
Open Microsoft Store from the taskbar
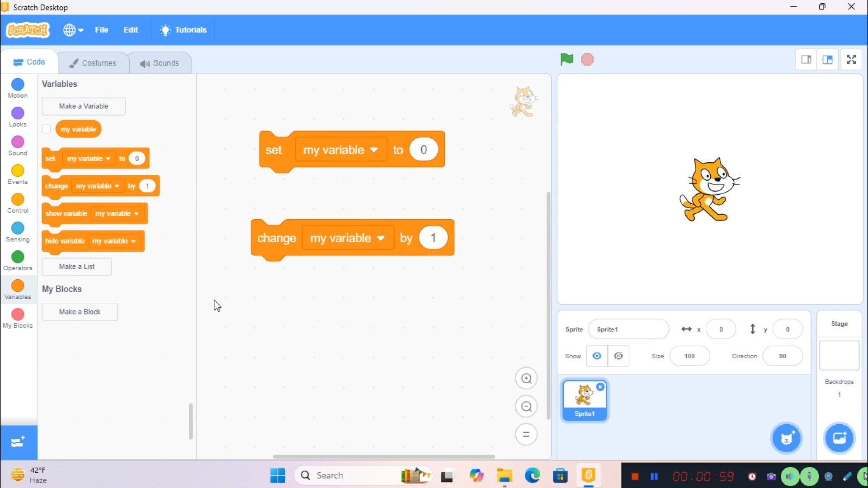pyautogui.click(x=560, y=475)
